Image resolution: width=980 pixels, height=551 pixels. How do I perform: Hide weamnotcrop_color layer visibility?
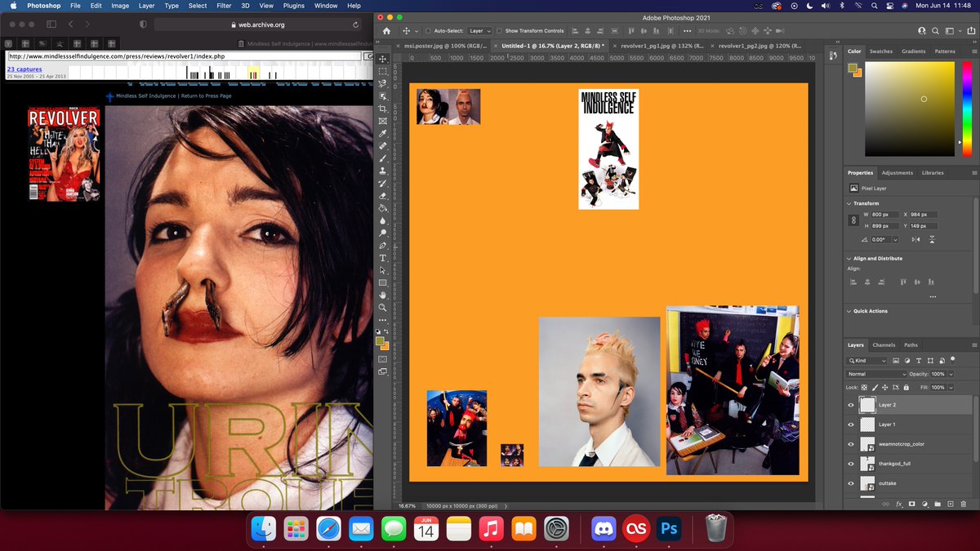(851, 444)
